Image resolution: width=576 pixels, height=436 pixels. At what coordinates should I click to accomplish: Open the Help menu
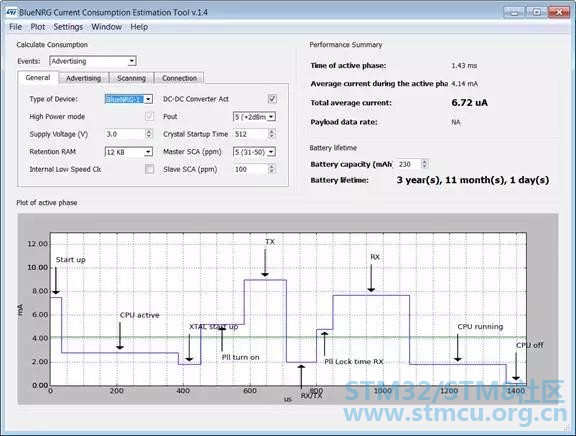point(139,27)
